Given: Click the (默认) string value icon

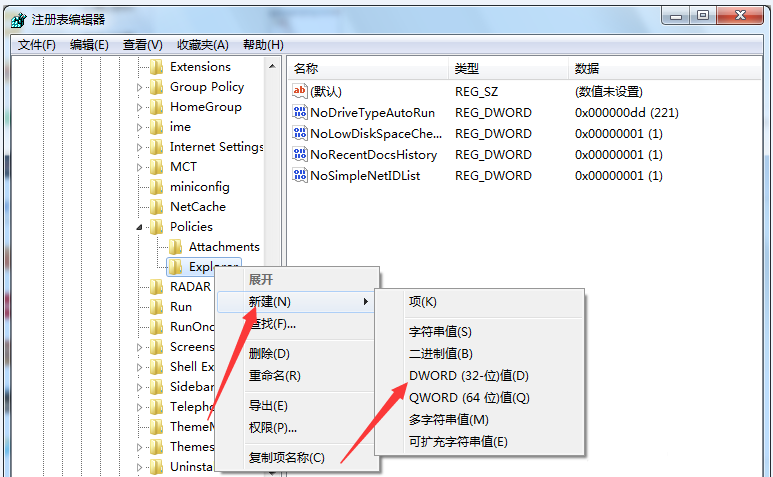Looking at the screenshot, I should click(299, 91).
